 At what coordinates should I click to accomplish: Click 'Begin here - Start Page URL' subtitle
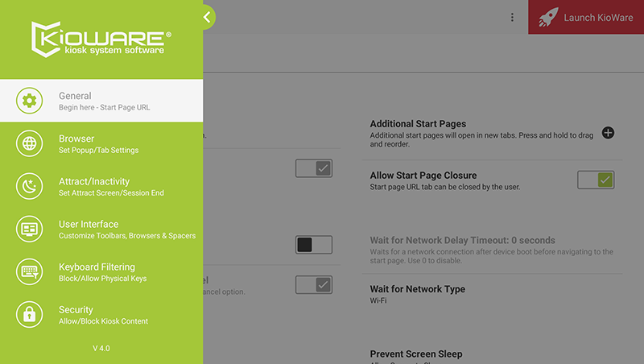click(105, 108)
